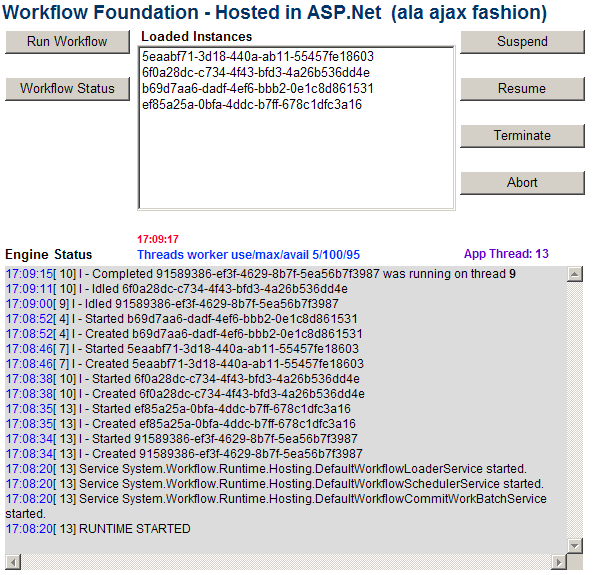596x575 pixels.
Task: Suspend the selected workflow instance
Action: tap(522, 42)
